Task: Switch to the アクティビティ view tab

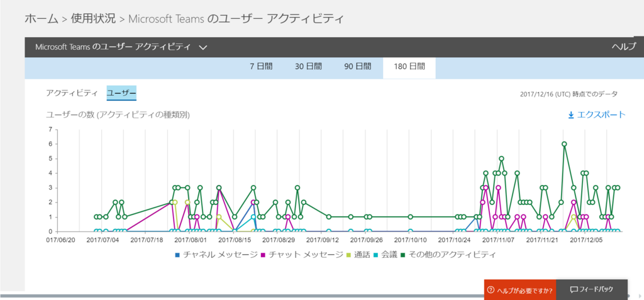Action: (x=72, y=93)
